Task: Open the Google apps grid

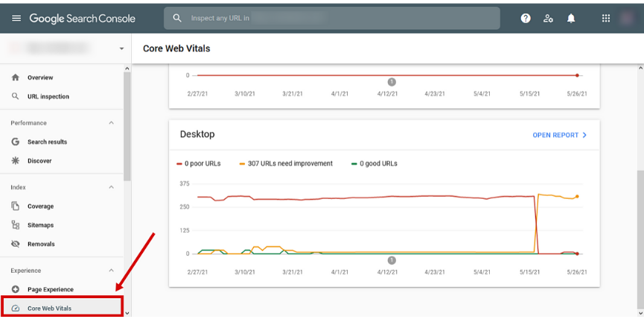Action: point(606,18)
